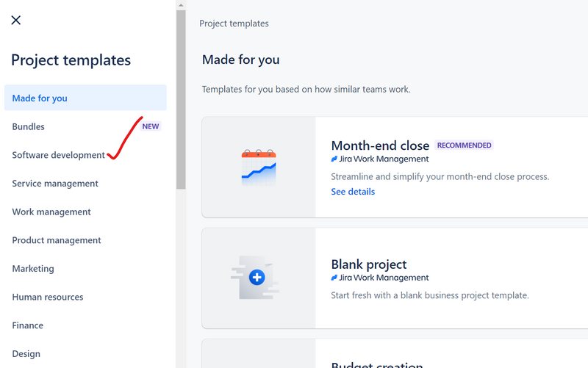Select Made for you category

point(85,98)
